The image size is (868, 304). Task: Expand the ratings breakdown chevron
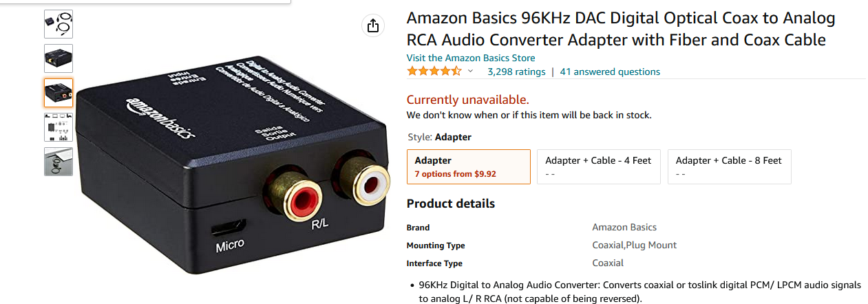471,72
